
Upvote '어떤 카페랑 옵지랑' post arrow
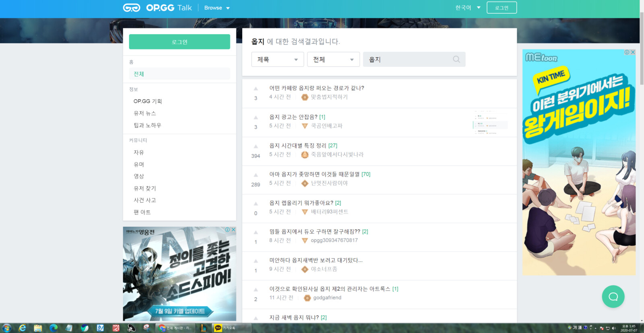[x=256, y=89]
